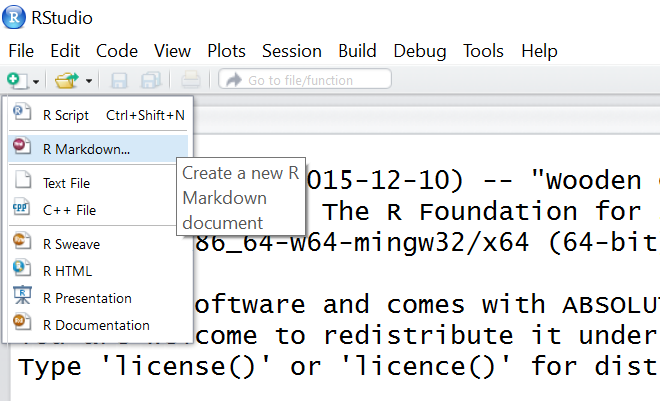Open the View menu
This screenshot has width=660, height=401.
(172, 51)
